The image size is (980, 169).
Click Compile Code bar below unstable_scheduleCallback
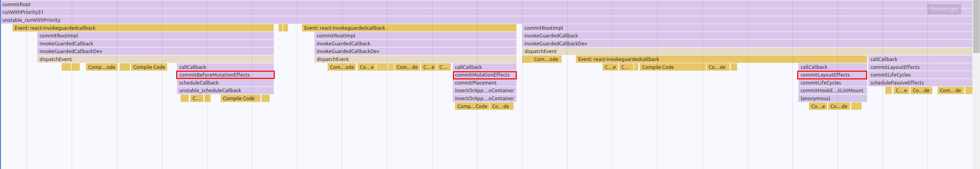pyautogui.click(x=240, y=98)
